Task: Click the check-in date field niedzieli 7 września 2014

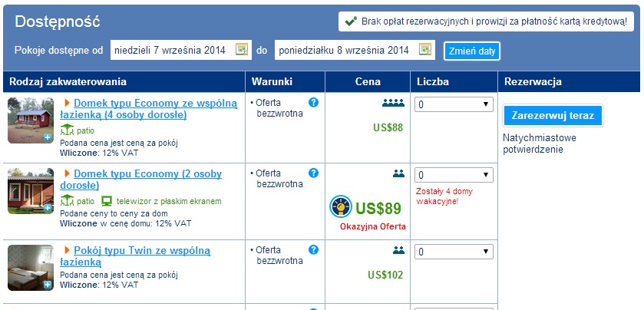Action: click(x=180, y=50)
